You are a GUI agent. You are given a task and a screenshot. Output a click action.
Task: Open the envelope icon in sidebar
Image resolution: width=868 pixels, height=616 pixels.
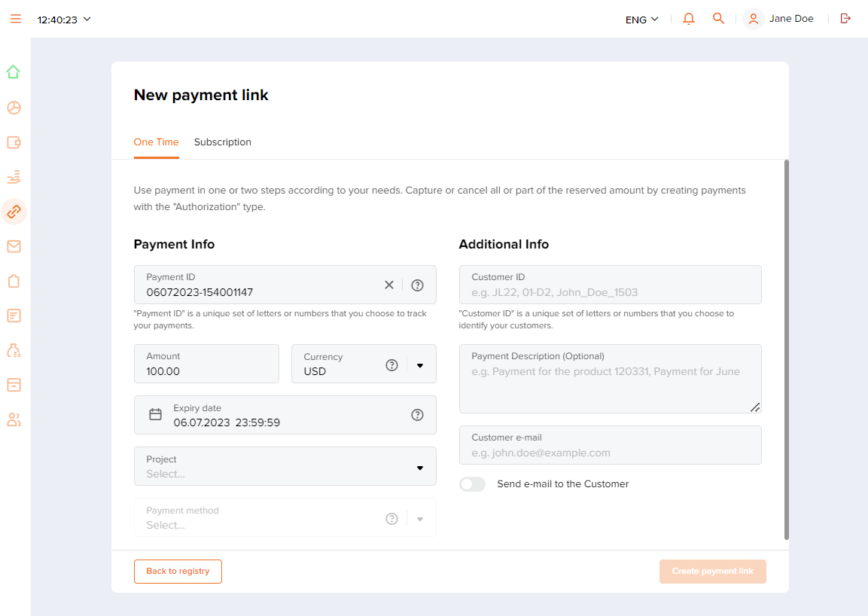pyautogui.click(x=14, y=246)
